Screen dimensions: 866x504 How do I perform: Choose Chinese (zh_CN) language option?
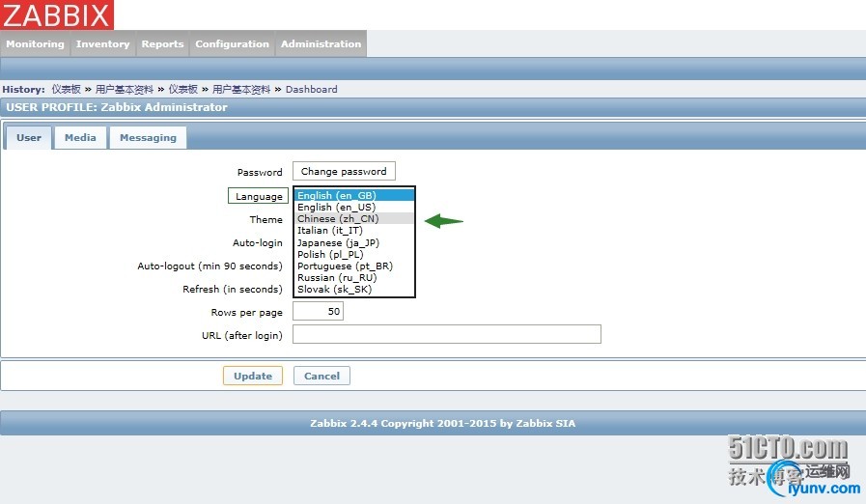[x=354, y=218]
